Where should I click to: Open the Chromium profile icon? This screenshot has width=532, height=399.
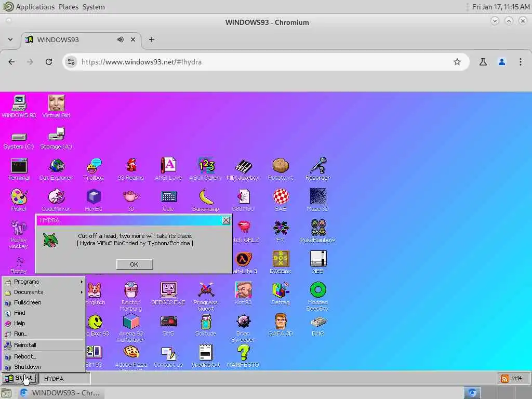[502, 62]
